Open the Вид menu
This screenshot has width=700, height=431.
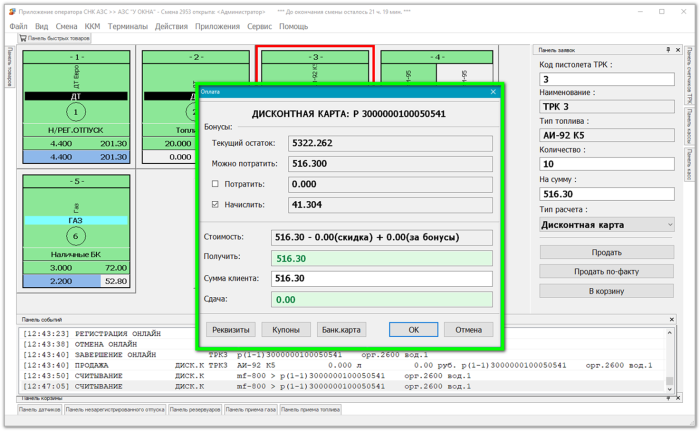(42, 26)
